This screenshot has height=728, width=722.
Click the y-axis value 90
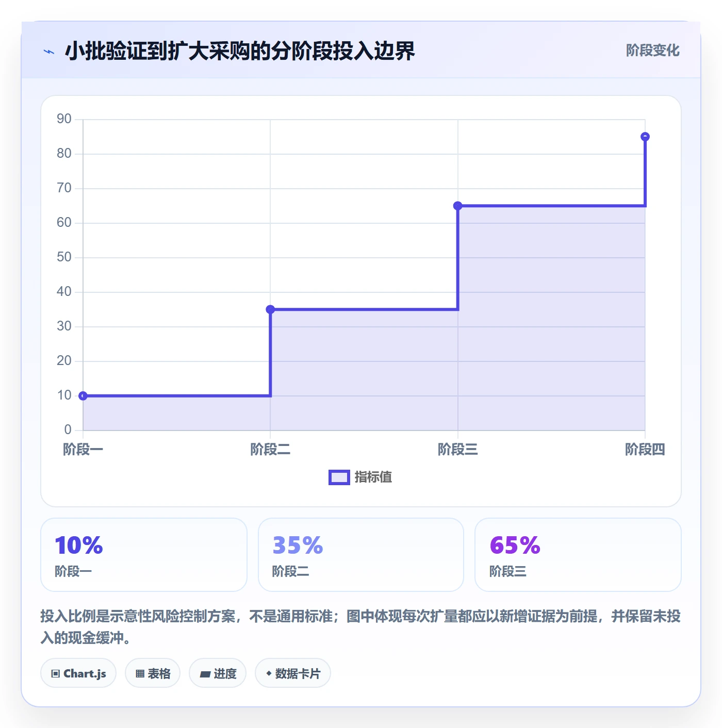coord(64,119)
